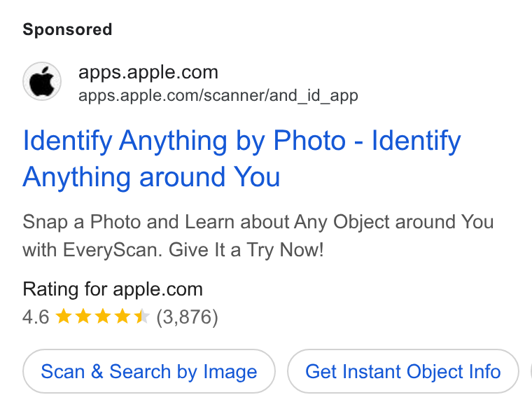Click the third gold rating star
The width and height of the screenshot is (532, 416).
point(103,317)
